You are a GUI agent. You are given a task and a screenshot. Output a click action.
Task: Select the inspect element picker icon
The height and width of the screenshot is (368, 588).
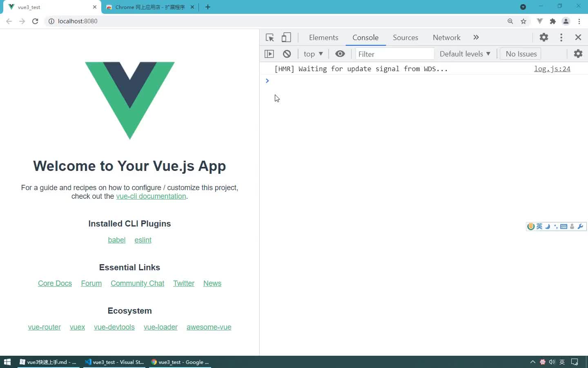[x=269, y=38]
